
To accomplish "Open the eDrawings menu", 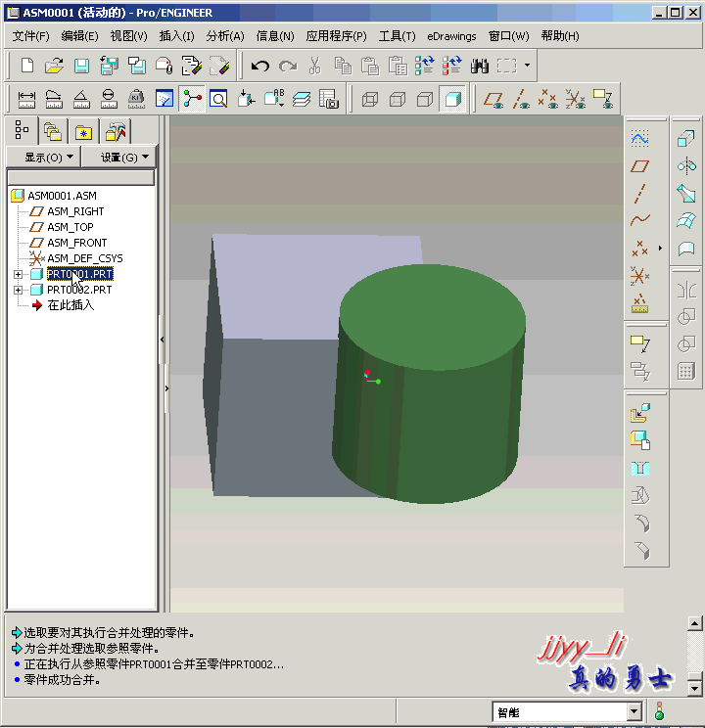I will click(x=451, y=36).
